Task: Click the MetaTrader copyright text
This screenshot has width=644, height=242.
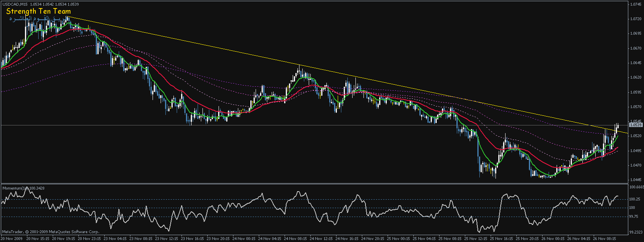Action: point(50,232)
